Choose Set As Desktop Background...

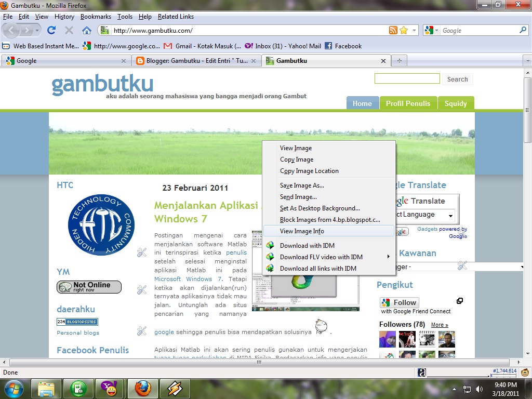point(328,208)
